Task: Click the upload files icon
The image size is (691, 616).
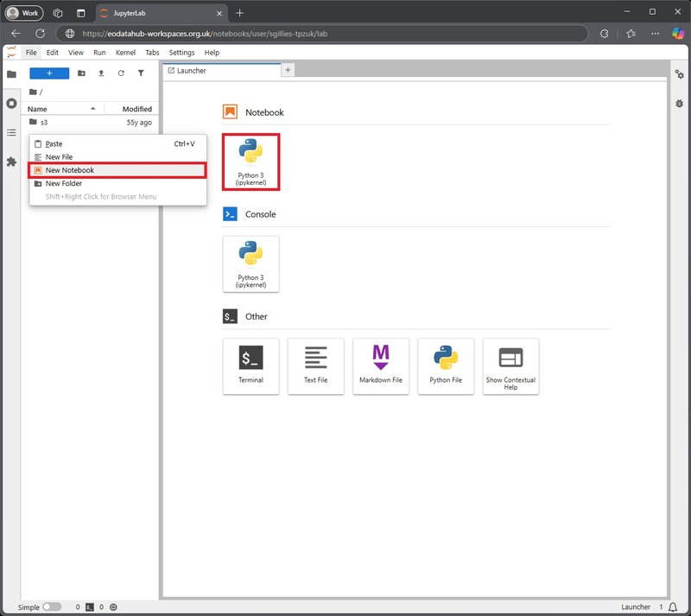Action: pyautogui.click(x=101, y=73)
